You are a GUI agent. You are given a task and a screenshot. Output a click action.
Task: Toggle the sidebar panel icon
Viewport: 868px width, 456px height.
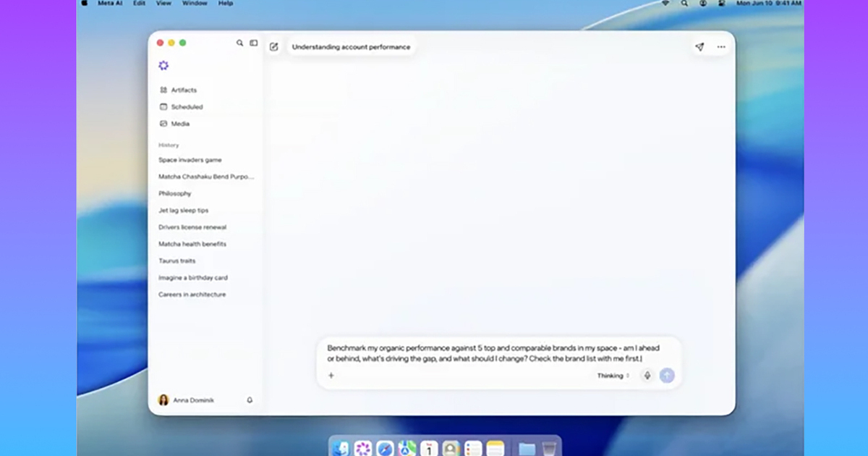pos(254,43)
